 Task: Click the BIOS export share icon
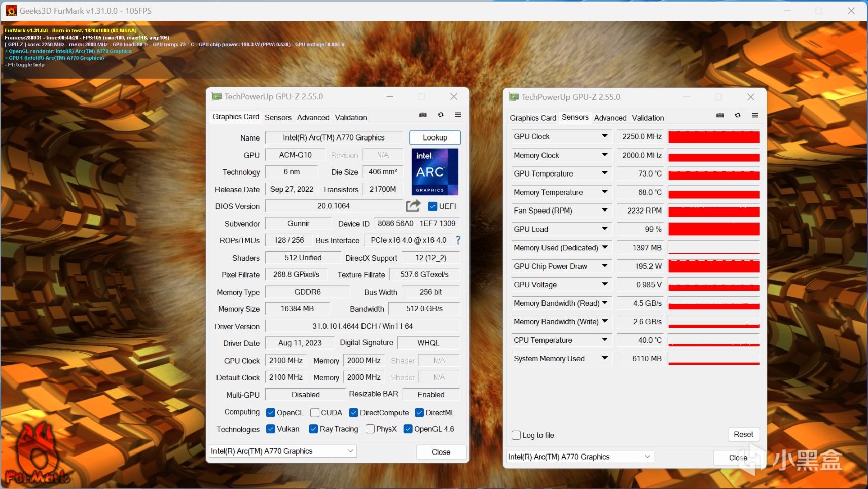(413, 205)
